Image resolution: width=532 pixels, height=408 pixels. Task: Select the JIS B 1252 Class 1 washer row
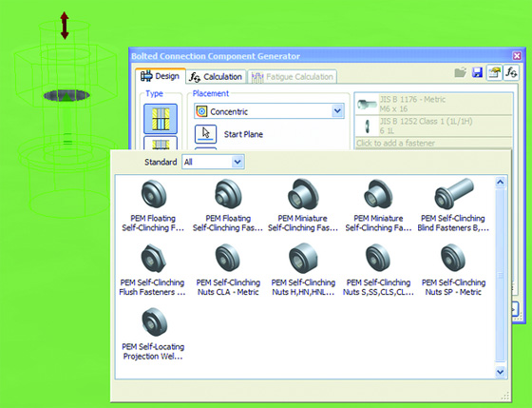433,126
